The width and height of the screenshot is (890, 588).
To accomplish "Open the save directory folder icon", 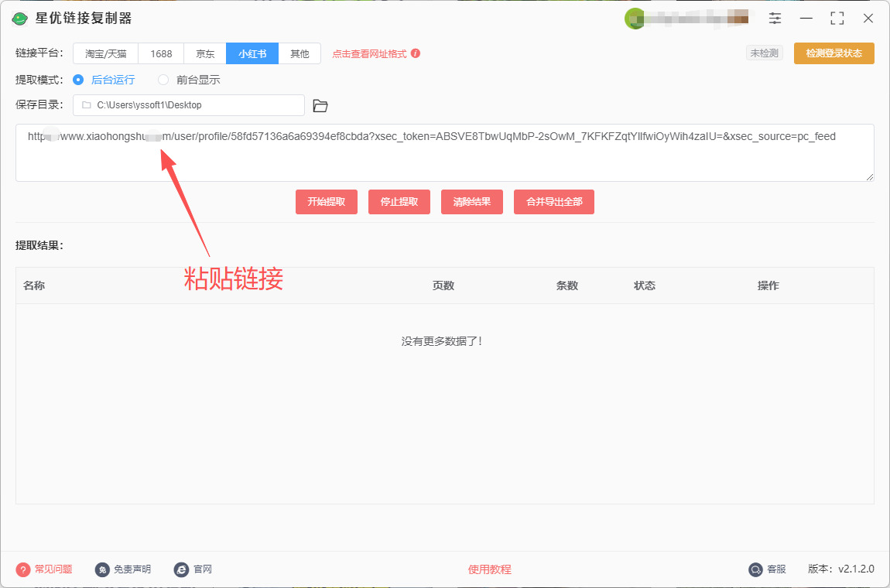I will 320,105.
